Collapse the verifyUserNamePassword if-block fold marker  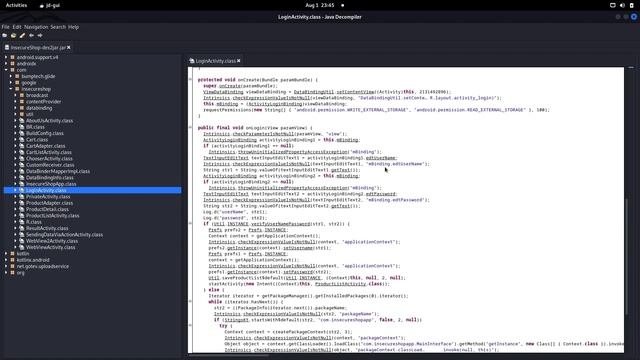pos(190,224)
